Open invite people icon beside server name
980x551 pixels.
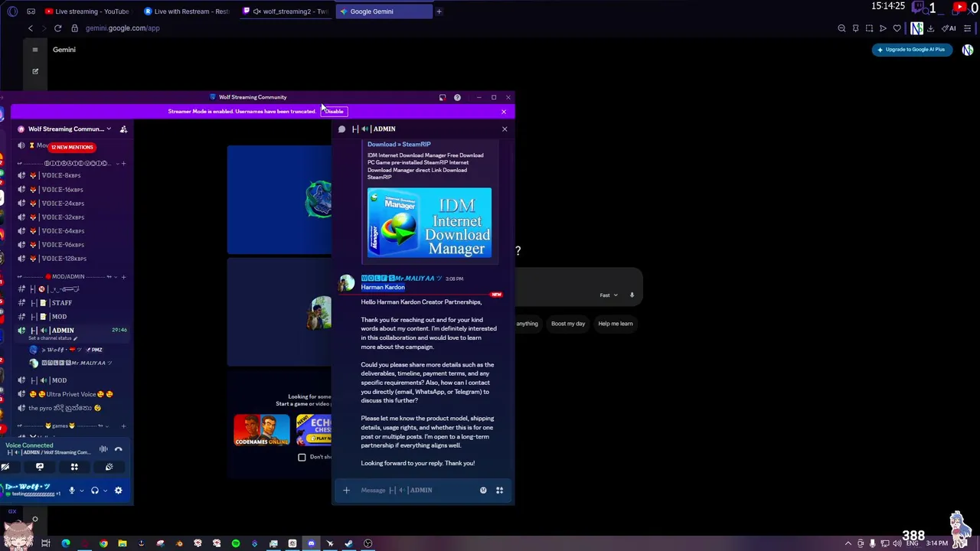coord(123,129)
